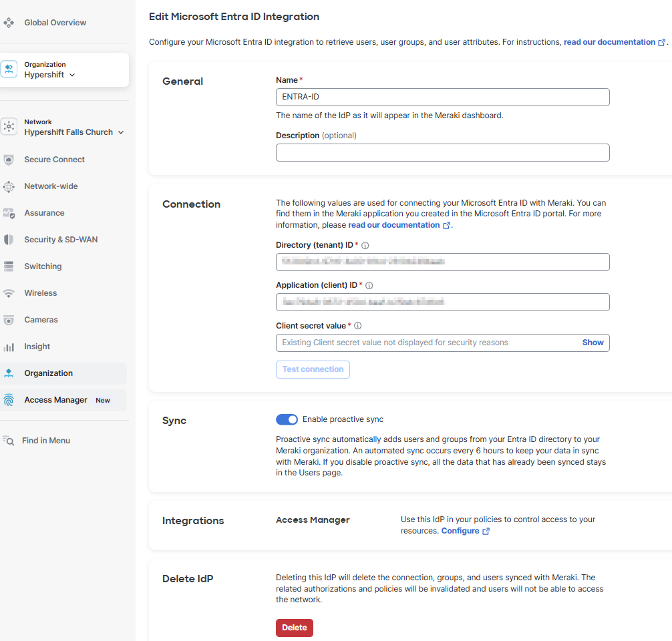The width and height of the screenshot is (672, 641).
Task: Click the Test connection button
Action: (x=313, y=369)
